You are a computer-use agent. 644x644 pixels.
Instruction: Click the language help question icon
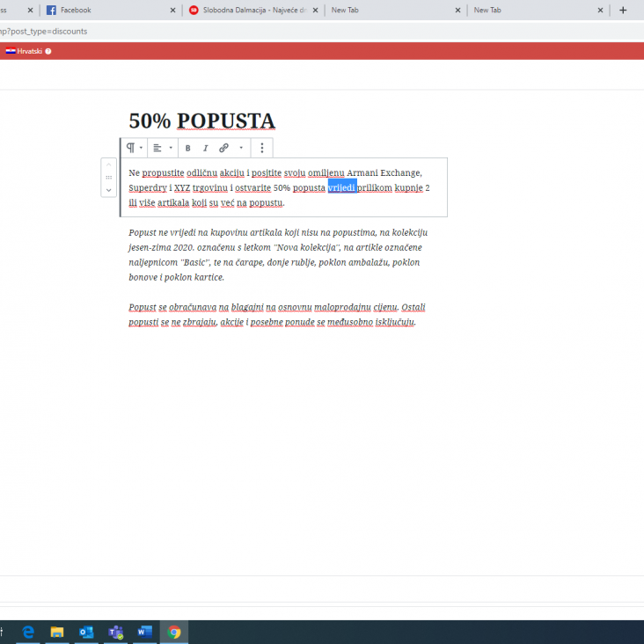point(48,51)
